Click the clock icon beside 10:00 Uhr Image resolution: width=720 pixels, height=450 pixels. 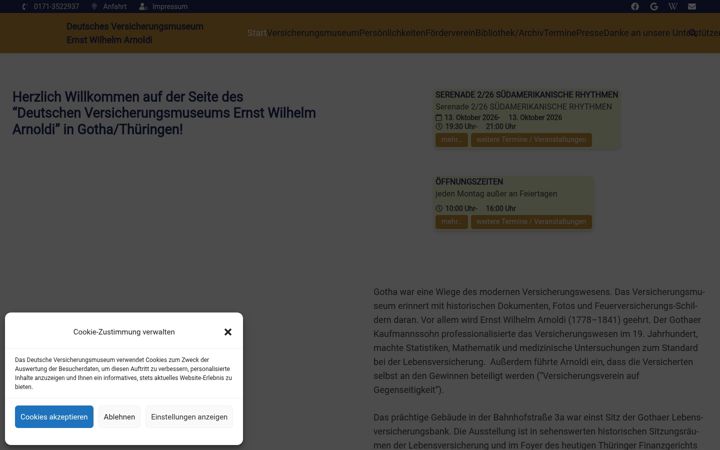[x=439, y=208]
